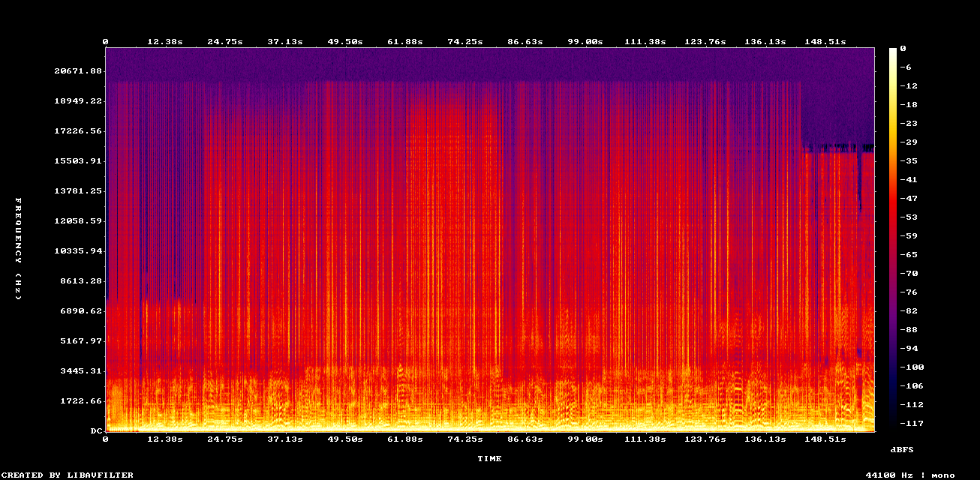
Task: Click the center of the spectrogram display
Action: point(490,240)
